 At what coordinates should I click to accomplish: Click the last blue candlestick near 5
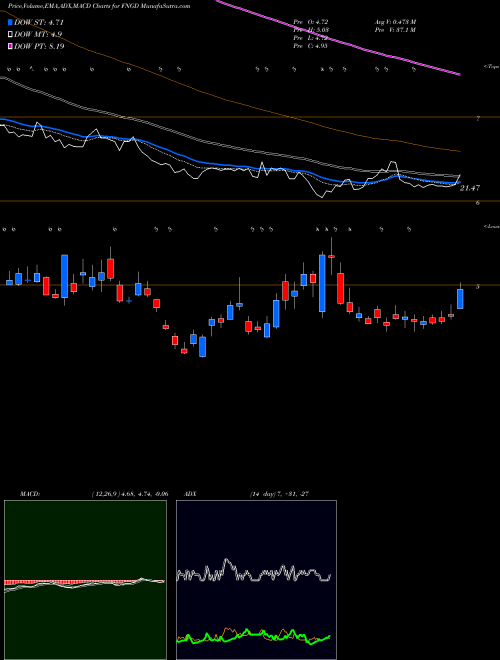[x=460, y=299]
